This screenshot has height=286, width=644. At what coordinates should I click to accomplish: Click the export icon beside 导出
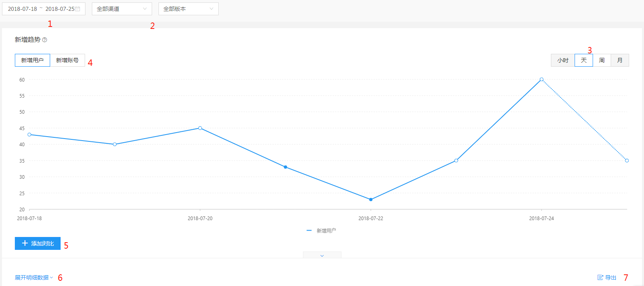point(600,278)
